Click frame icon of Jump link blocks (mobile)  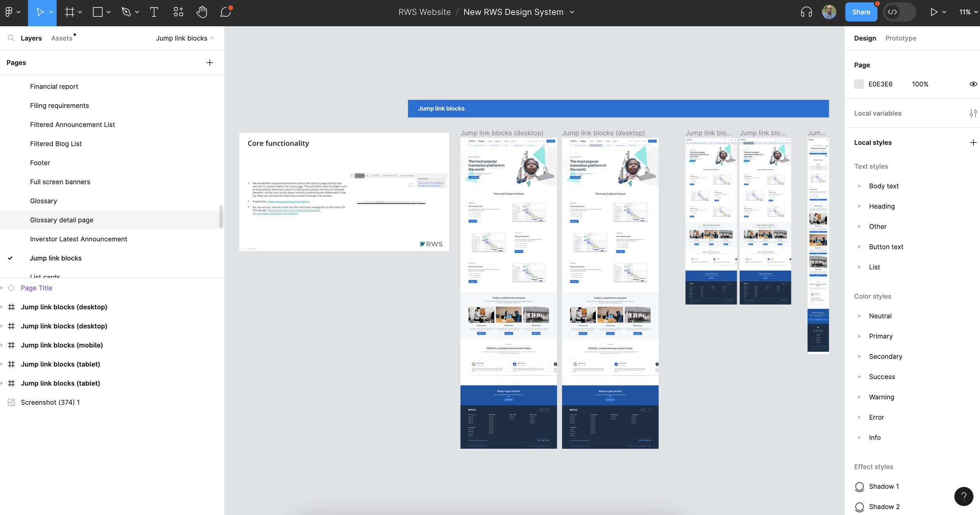(x=11, y=345)
